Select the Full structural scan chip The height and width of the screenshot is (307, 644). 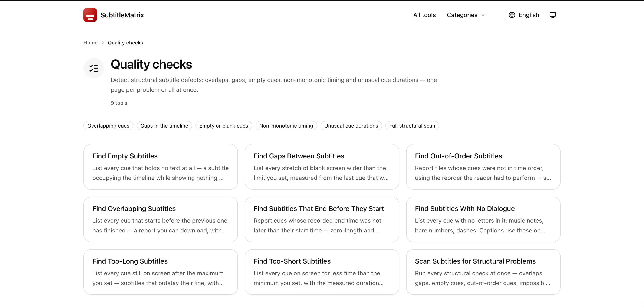click(412, 126)
